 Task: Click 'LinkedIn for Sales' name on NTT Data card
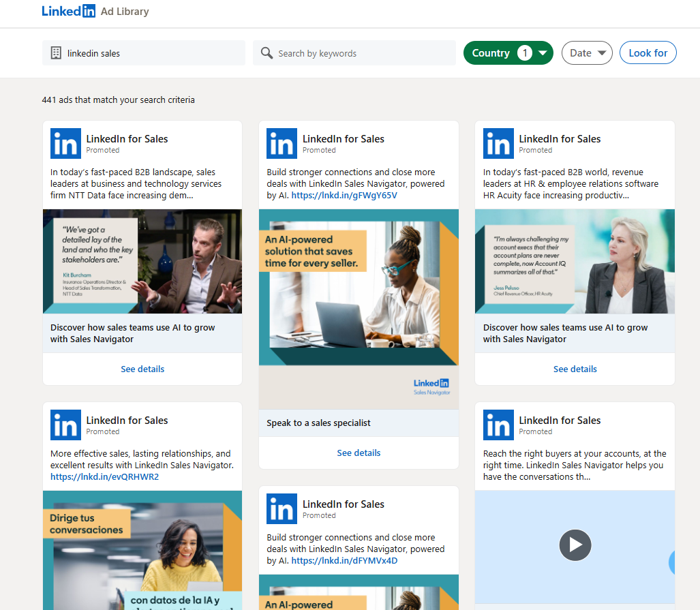click(127, 139)
